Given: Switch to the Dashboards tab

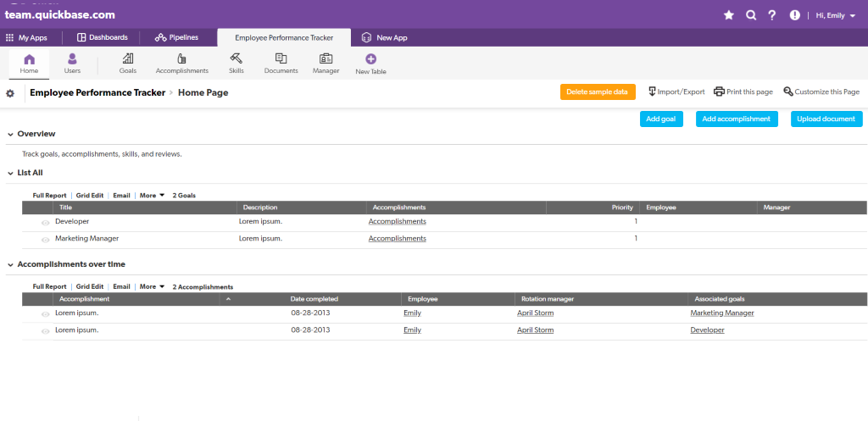Looking at the screenshot, I should 103,37.
